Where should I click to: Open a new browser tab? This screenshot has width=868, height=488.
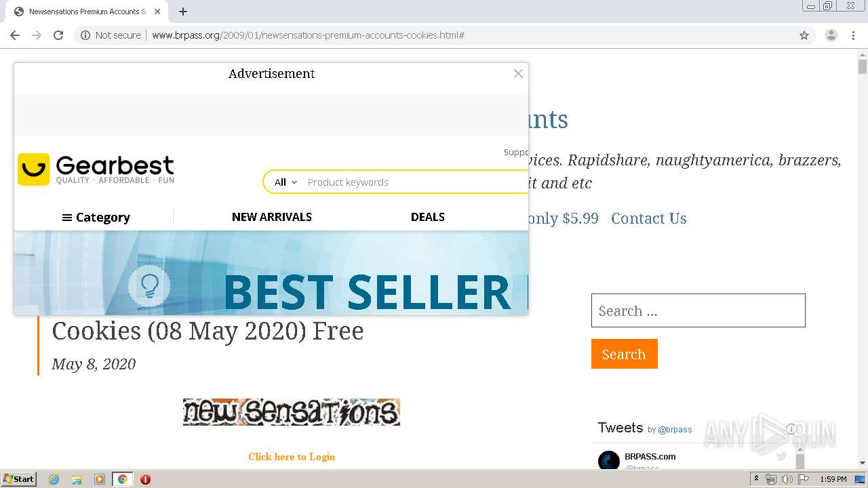coord(183,12)
